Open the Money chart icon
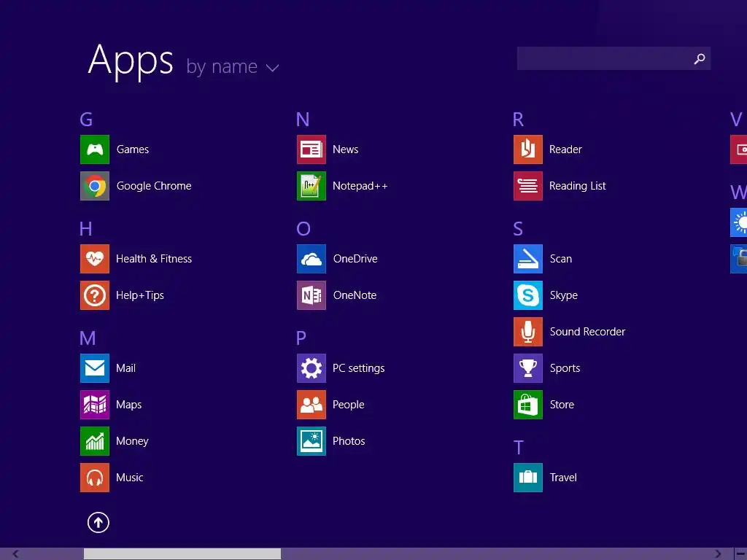Viewport: 747px width, 560px height. 94,441
